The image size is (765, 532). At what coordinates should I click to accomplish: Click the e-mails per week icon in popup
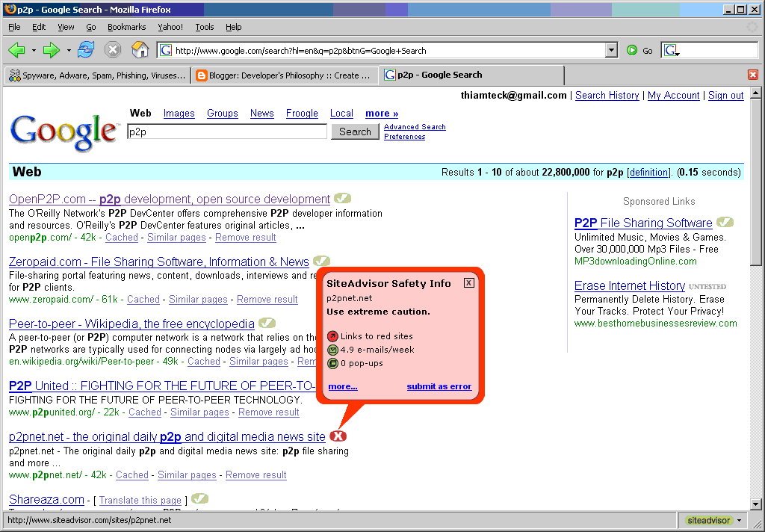click(x=332, y=350)
